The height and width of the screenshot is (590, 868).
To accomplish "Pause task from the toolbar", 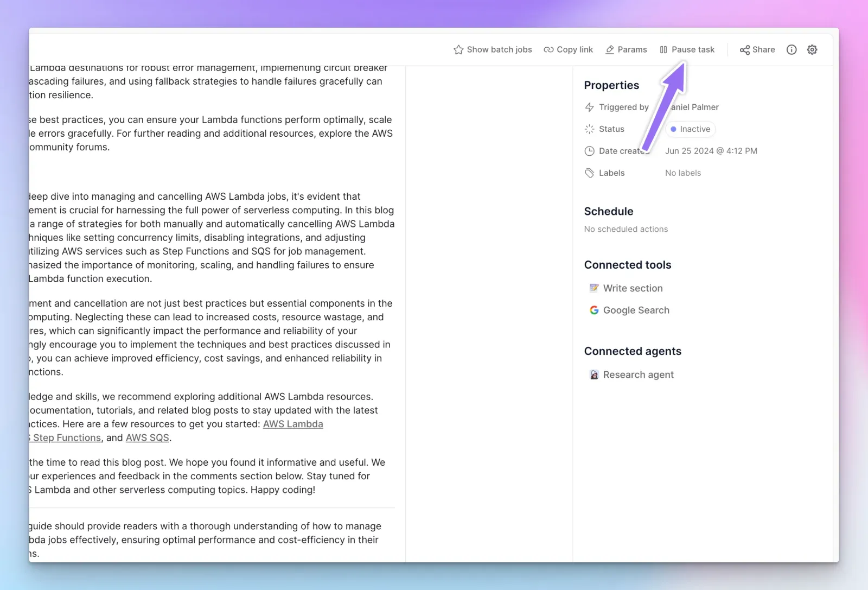I will point(687,50).
